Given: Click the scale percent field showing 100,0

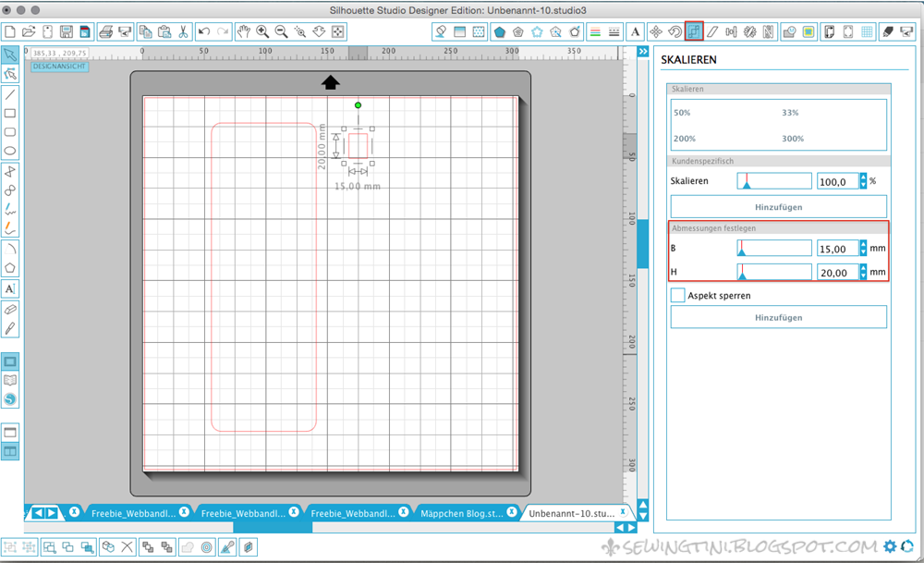Looking at the screenshot, I should coord(838,181).
